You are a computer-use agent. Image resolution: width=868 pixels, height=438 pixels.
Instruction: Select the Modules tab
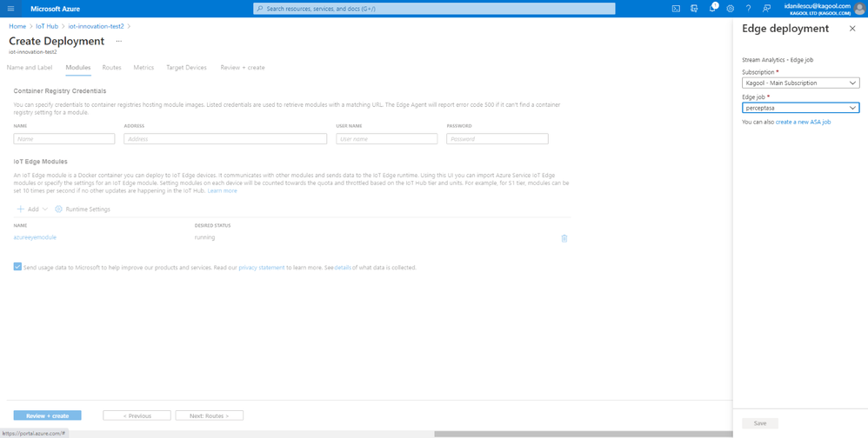coord(78,68)
